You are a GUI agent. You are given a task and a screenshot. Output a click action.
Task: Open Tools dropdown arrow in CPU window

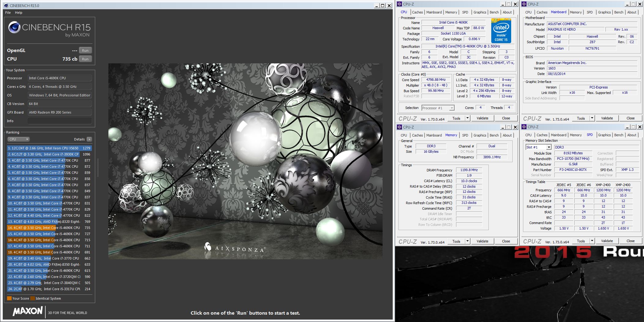click(x=467, y=118)
